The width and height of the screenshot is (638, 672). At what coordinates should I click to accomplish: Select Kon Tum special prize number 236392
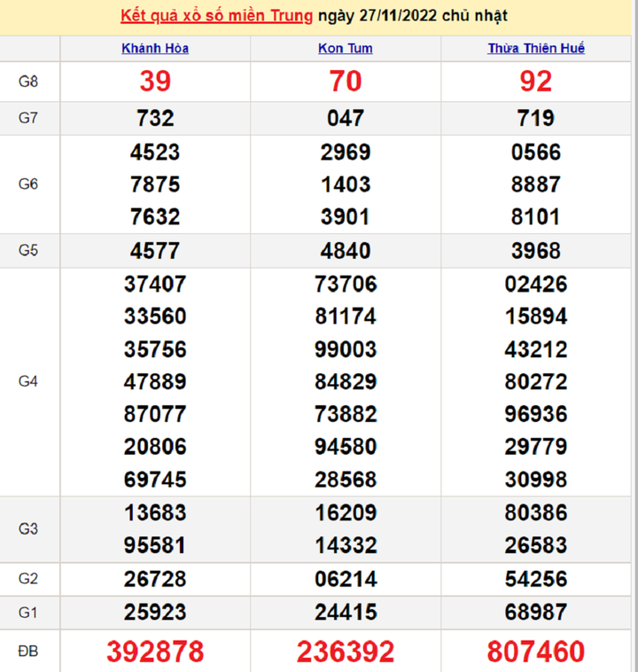tap(345, 652)
